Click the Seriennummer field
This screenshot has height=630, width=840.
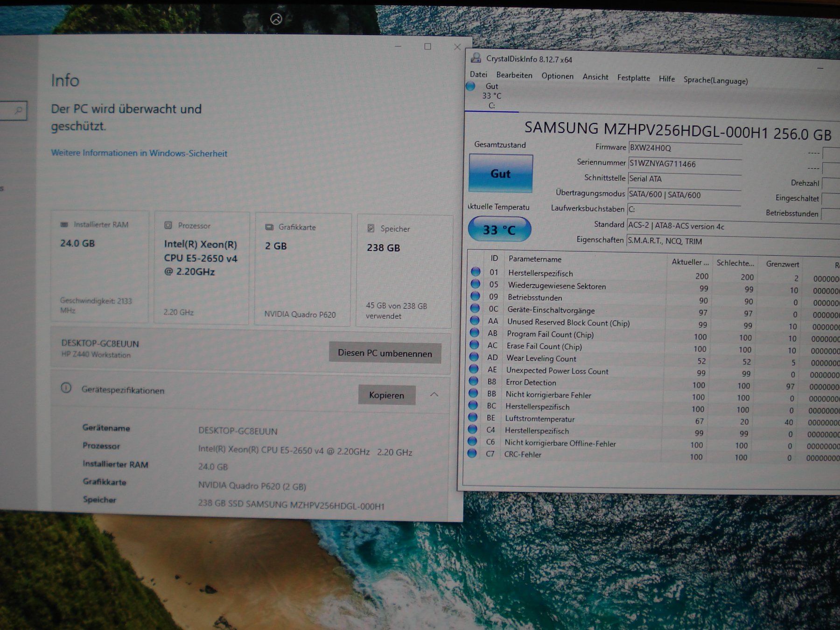pos(685,164)
